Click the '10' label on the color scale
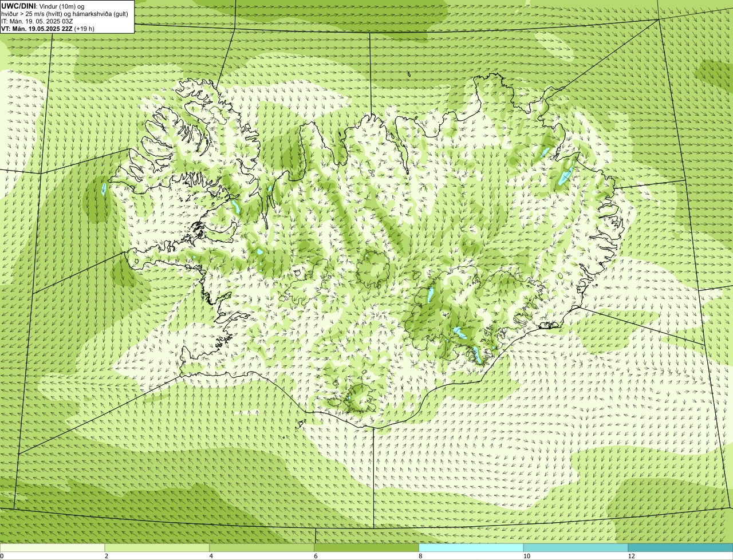Viewport: 733px width, 560px height. coord(526,556)
